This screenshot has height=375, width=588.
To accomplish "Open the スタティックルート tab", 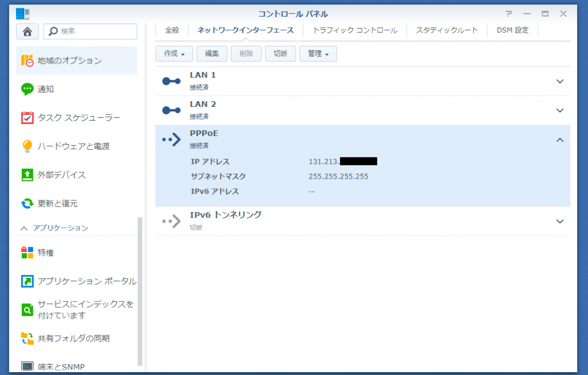I will point(447,30).
